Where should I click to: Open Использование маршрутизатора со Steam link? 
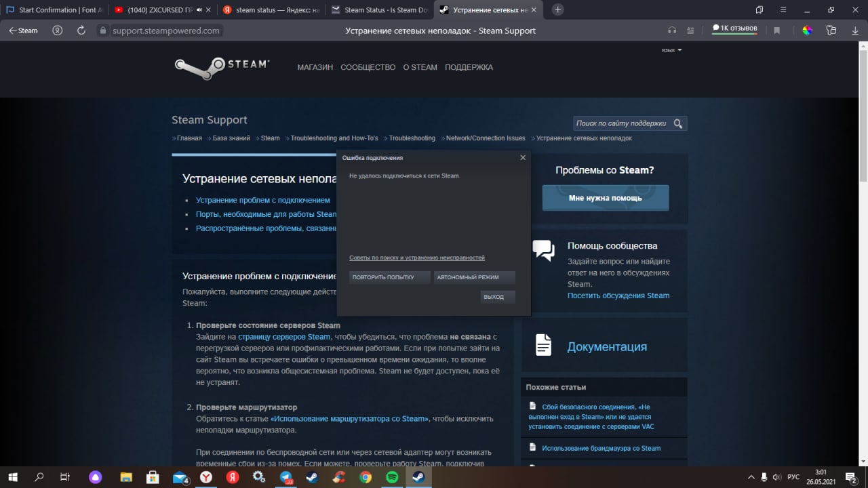pos(349,419)
